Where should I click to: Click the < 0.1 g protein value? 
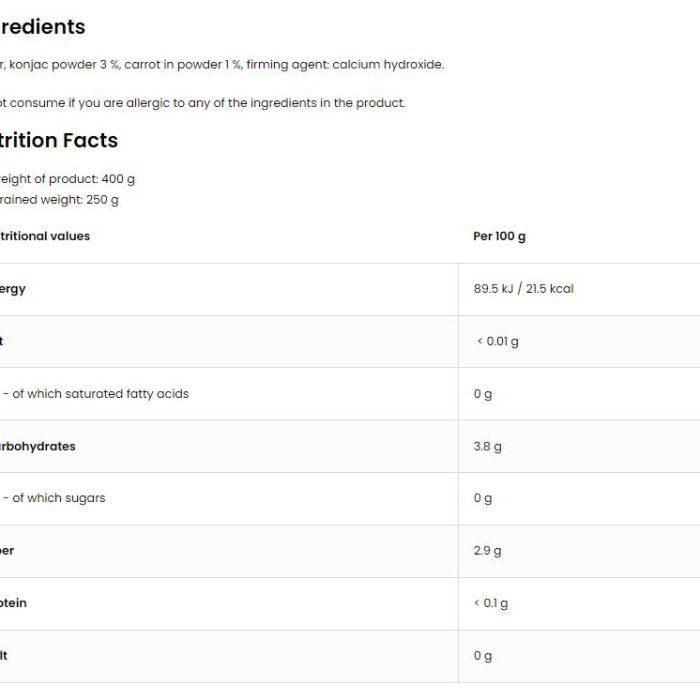coord(491,604)
